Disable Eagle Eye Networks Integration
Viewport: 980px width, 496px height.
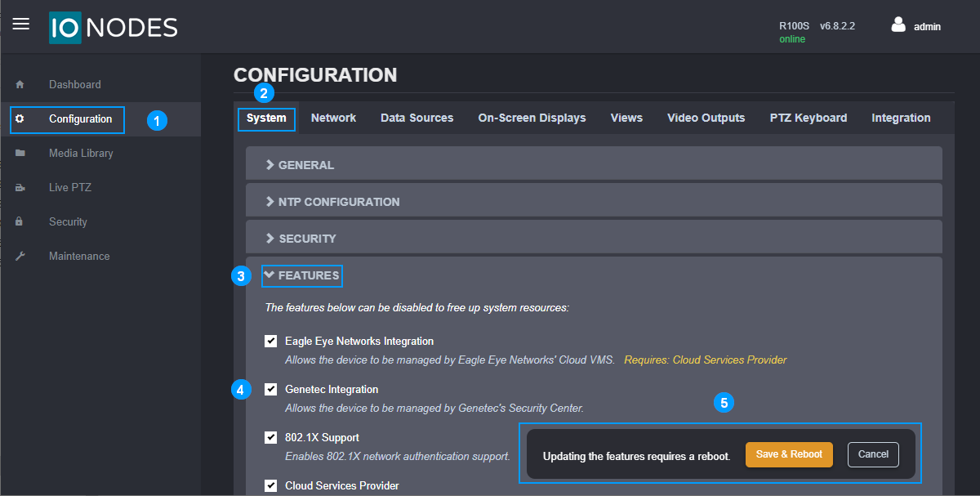coord(270,341)
